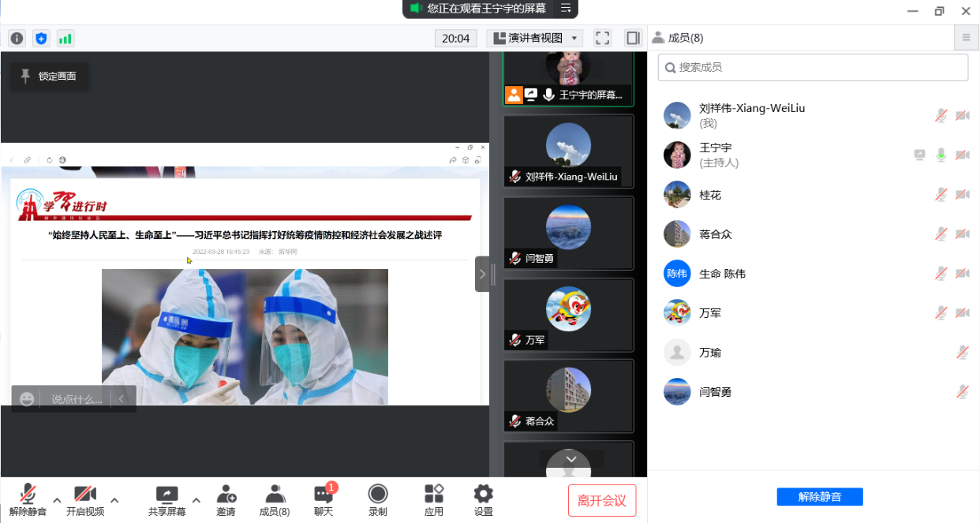Turn on video (开启视频)
The image size is (980, 523).
point(85,500)
